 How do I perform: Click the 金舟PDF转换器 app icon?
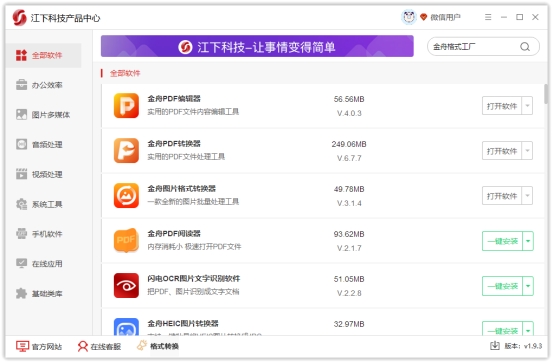coord(126,151)
